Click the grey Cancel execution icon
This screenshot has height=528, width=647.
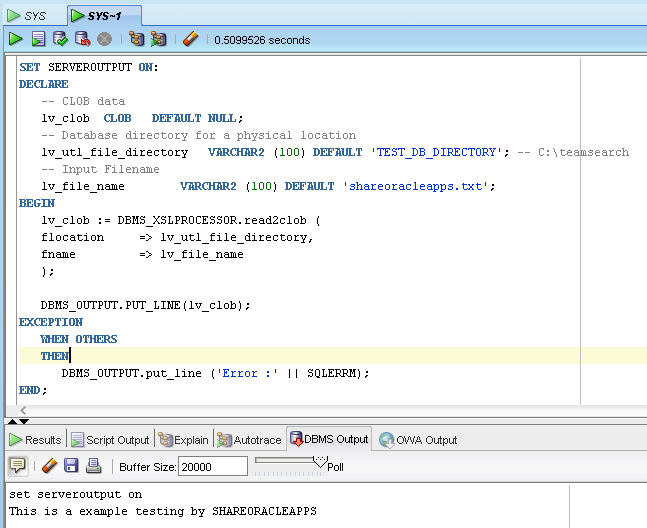[104, 39]
